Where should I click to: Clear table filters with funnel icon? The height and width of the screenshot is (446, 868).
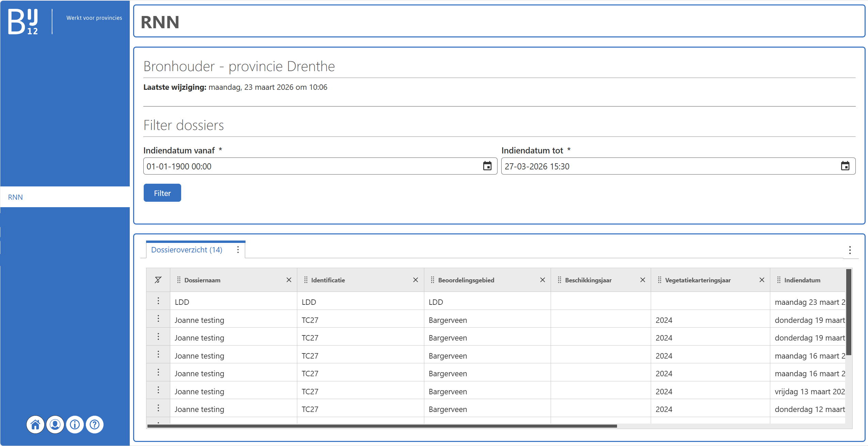[x=158, y=280]
